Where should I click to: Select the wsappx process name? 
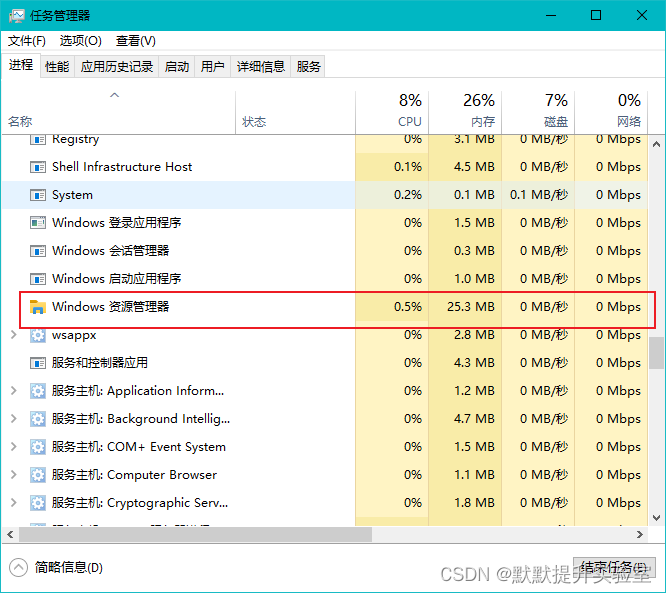coord(74,335)
